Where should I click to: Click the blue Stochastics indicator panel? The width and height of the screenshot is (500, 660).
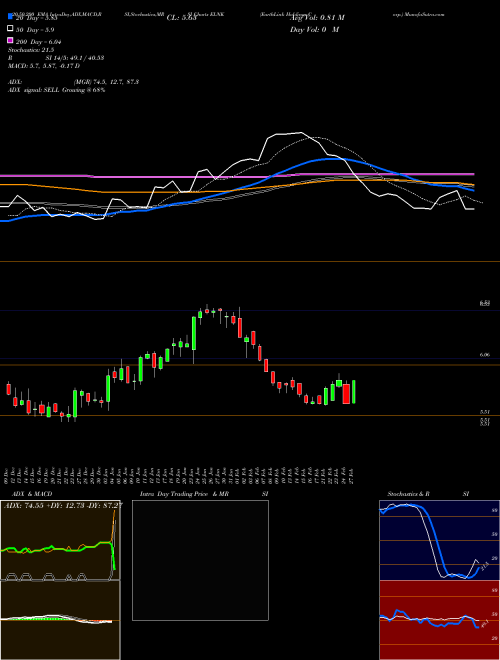tap(439, 540)
